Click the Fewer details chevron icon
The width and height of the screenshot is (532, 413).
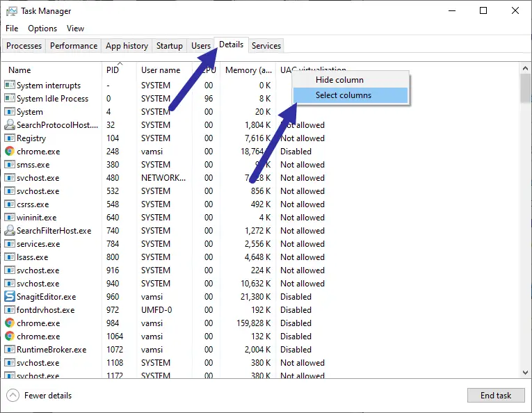click(13, 396)
